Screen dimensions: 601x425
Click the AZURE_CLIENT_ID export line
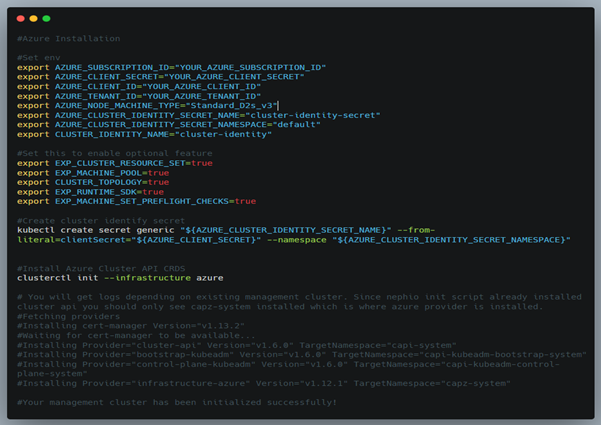pos(139,87)
